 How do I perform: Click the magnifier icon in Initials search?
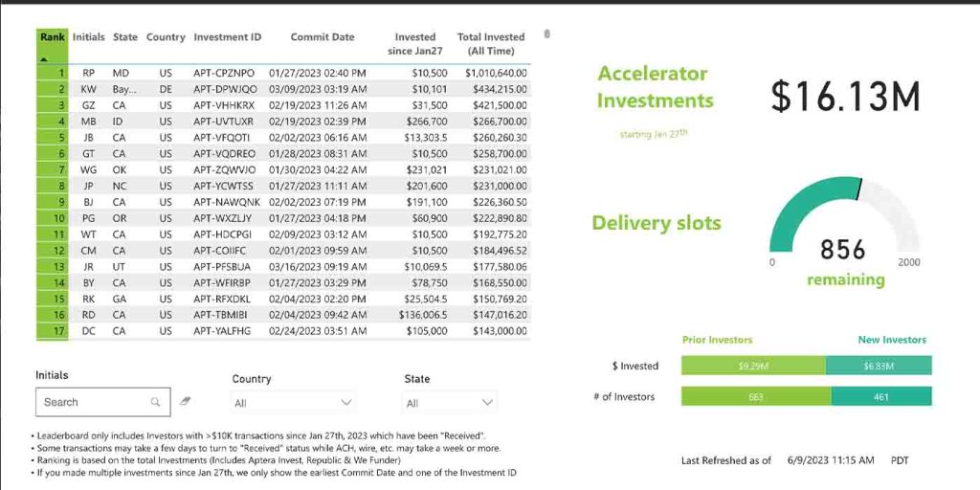pos(155,403)
